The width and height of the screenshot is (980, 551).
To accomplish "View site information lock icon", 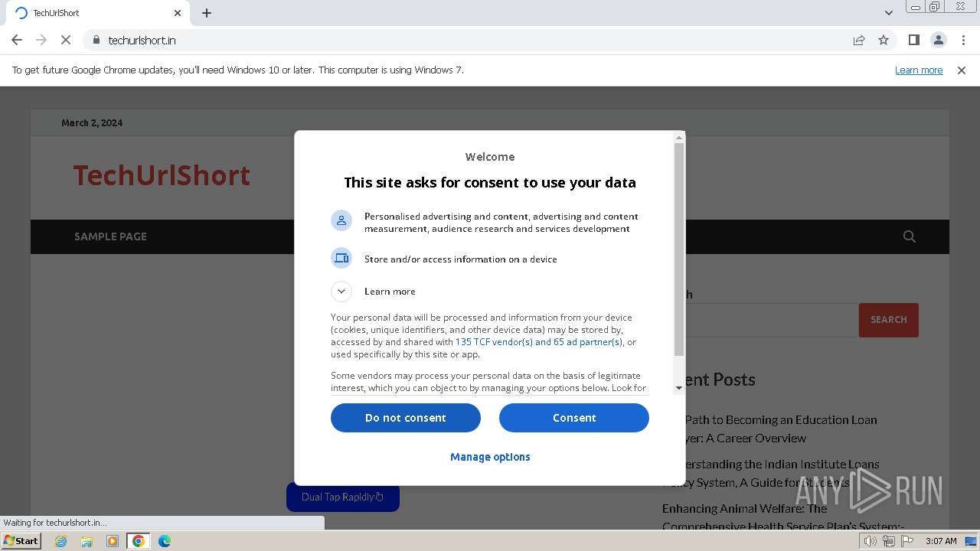I will click(x=96, y=40).
